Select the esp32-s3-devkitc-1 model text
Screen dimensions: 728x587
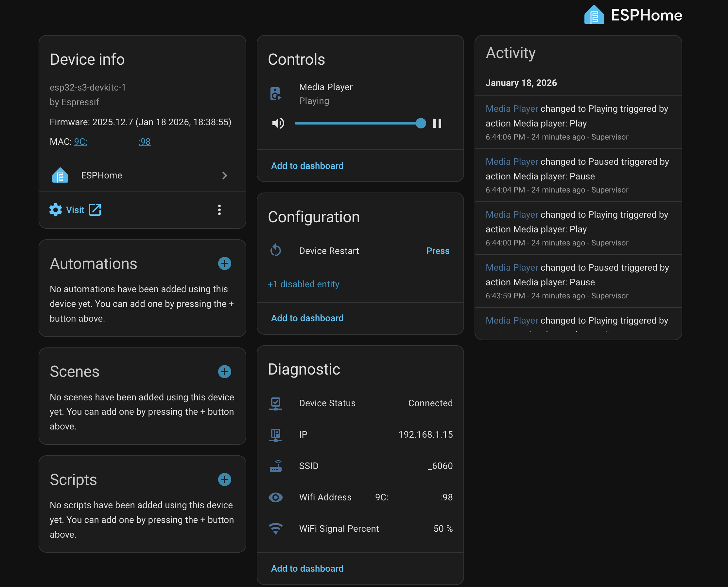tap(88, 87)
